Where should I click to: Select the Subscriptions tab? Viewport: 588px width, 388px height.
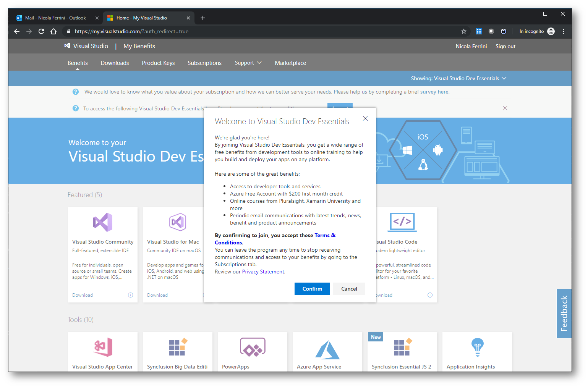204,63
